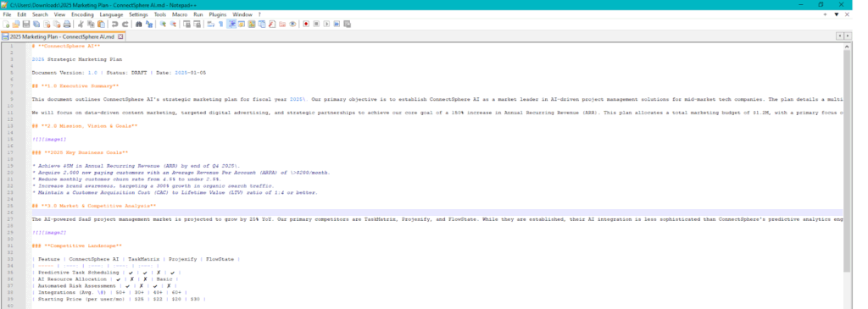Screen dimensions: 868x309
Task: Open the Plugins menu
Action: (x=218, y=14)
